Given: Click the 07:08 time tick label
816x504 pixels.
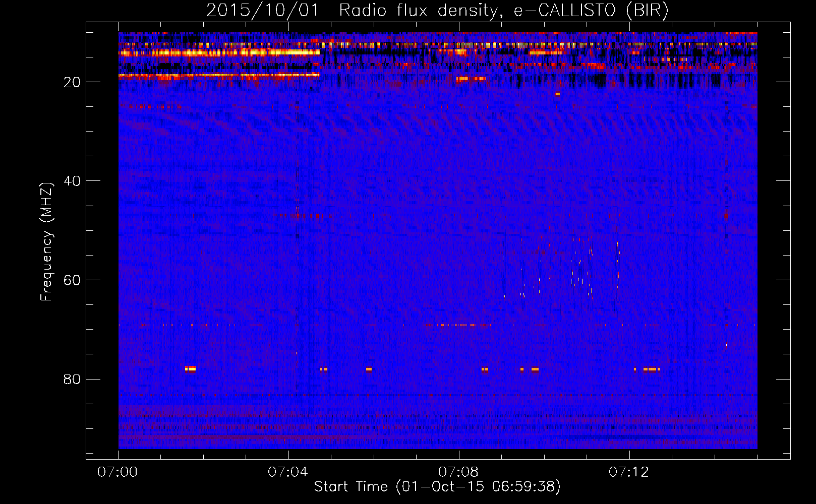Looking at the screenshot, I should point(458,472).
